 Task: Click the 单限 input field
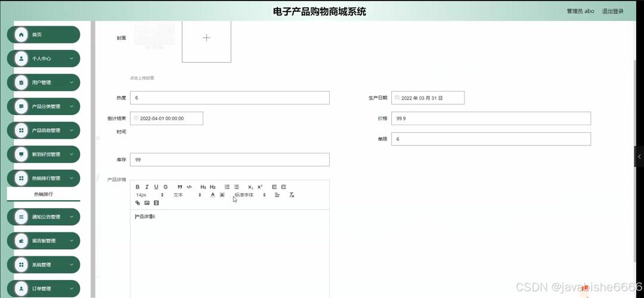point(491,139)
